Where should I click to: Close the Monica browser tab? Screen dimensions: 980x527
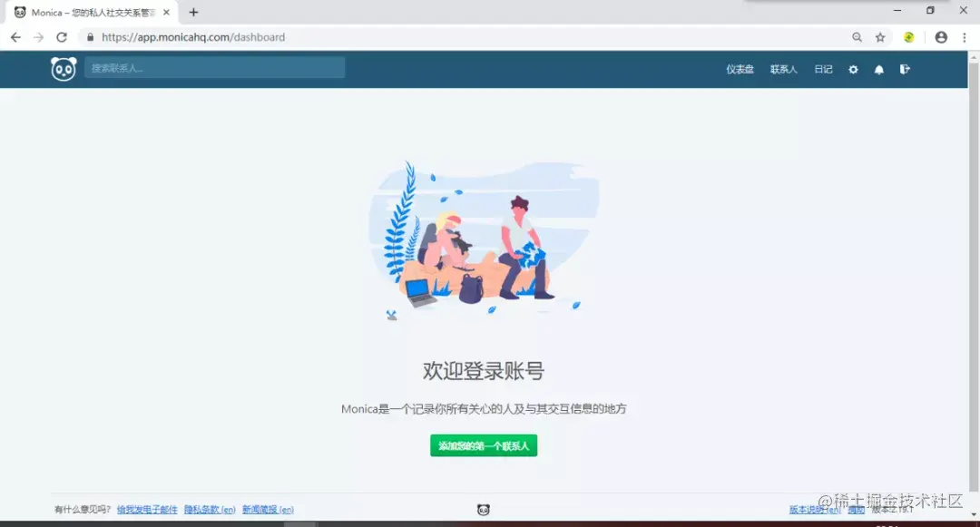point(166,12)
